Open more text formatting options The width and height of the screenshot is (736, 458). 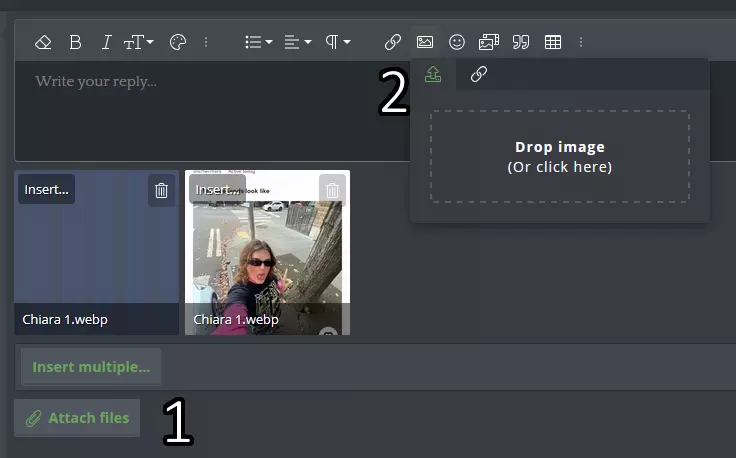coord(206,42)
